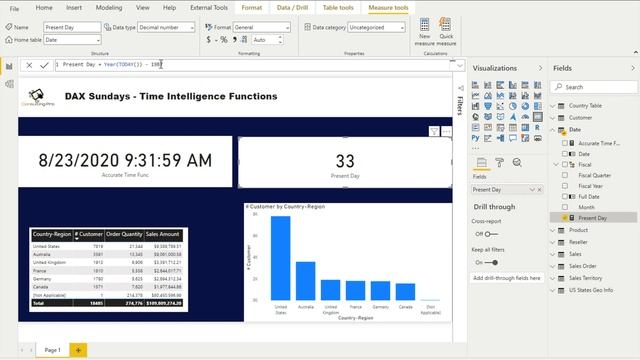Switch to Report view in left sidebar
The width and height of the screenshot is (640, 360).
[9, 67]
